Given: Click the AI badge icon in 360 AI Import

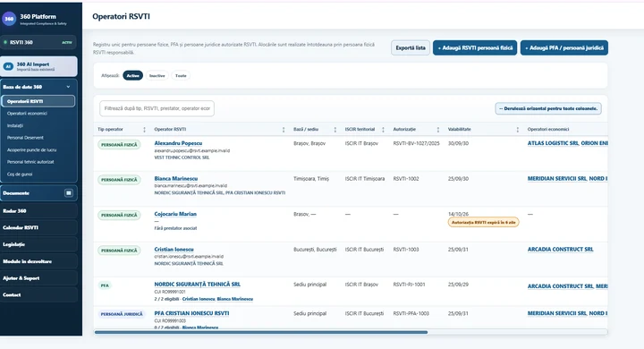Looking at the screenshot, I should [x=8, y=66].
